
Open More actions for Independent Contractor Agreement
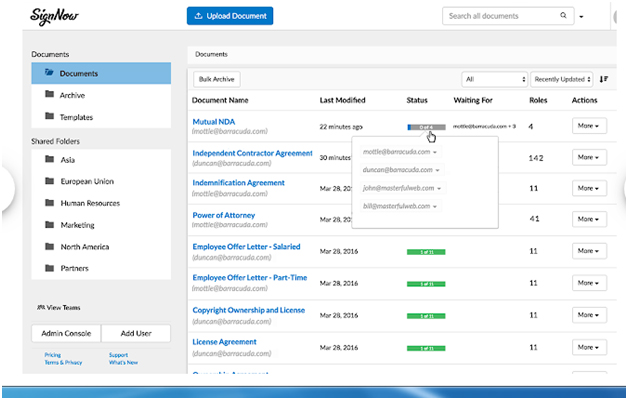[x=589, y=157]
